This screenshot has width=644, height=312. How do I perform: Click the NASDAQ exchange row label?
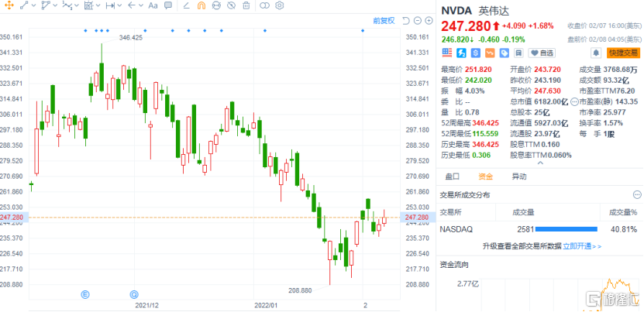pyautogui.click(x=456, y=229)
